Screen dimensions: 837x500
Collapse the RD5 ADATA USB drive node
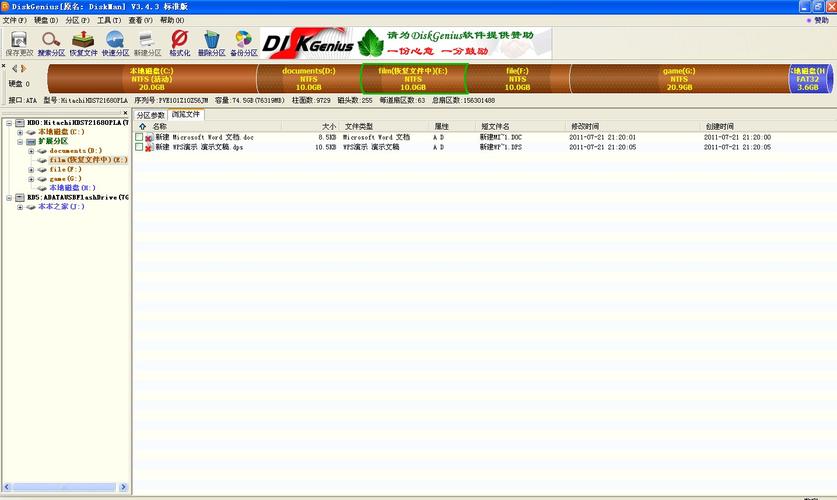tap(9, 197)
